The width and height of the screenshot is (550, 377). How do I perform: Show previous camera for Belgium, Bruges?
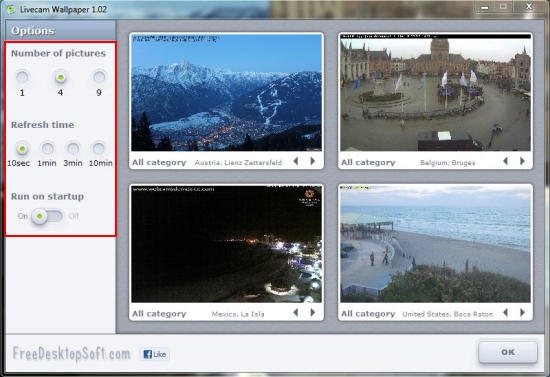click(x=505, y=161)
